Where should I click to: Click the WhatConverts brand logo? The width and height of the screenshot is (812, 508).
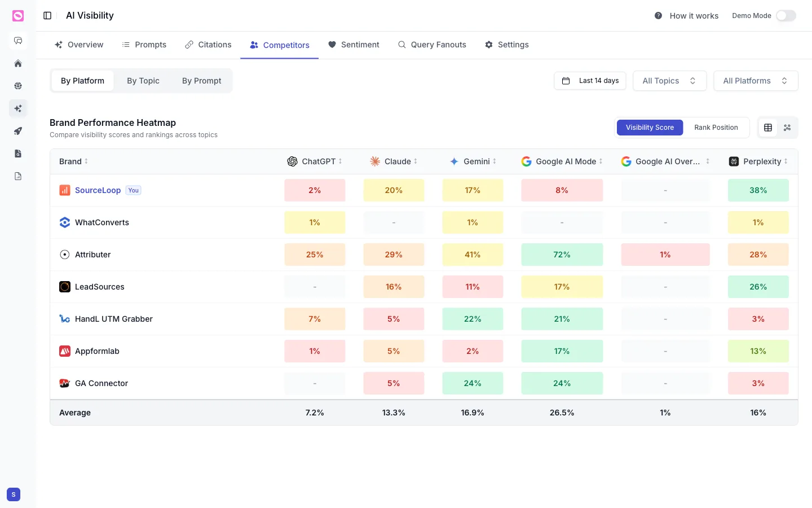pos(65,222)
